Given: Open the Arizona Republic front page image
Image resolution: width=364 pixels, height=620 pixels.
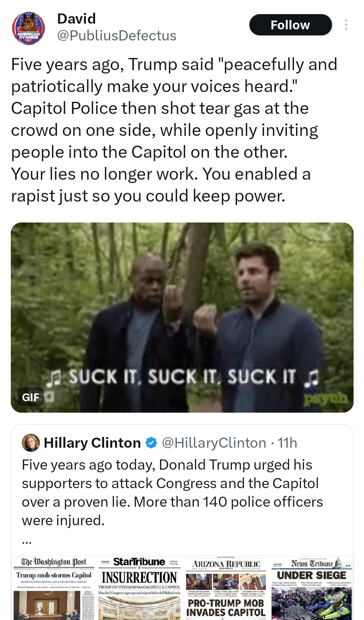Looking at the screenshot, I should (x=226, y=588).
